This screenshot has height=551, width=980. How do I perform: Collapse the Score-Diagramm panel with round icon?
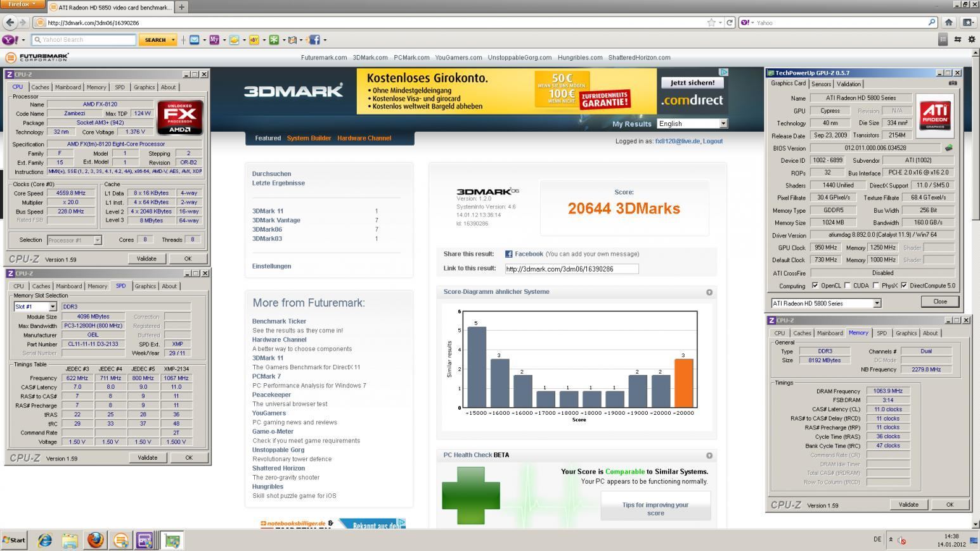click(x=709, y=292)
